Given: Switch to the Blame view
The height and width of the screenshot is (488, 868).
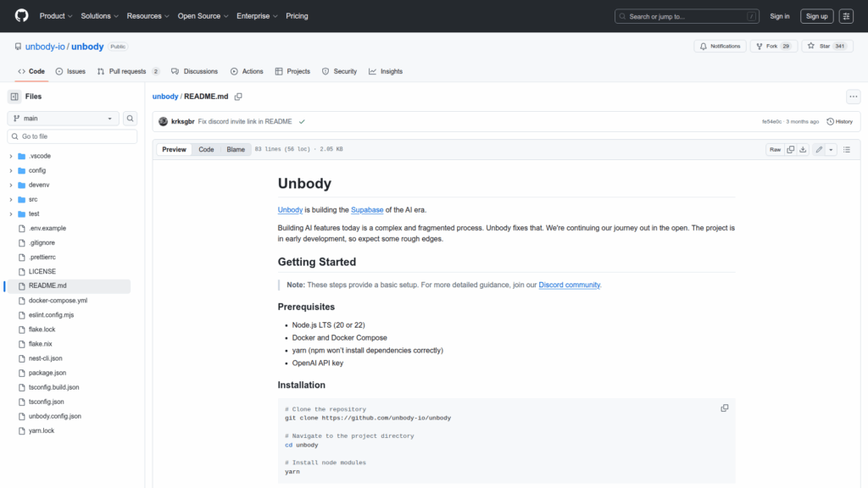Looking at the screenshot, I should pos(236,149).
